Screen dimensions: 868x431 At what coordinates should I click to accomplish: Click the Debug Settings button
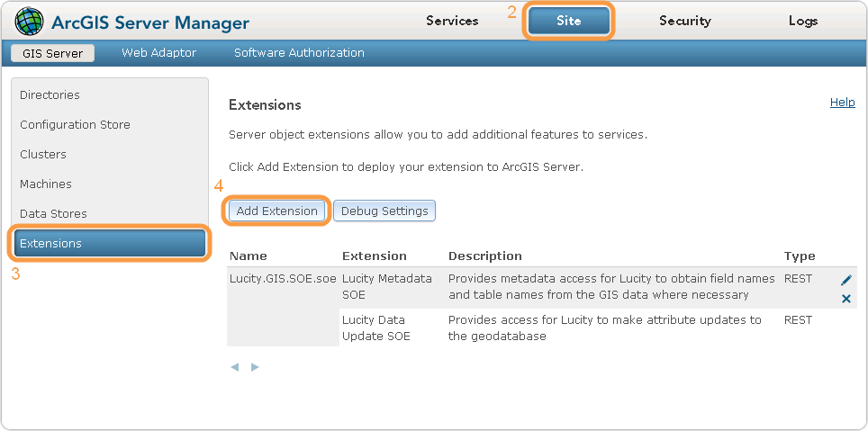pyautogui.click(x=384, y=211)
